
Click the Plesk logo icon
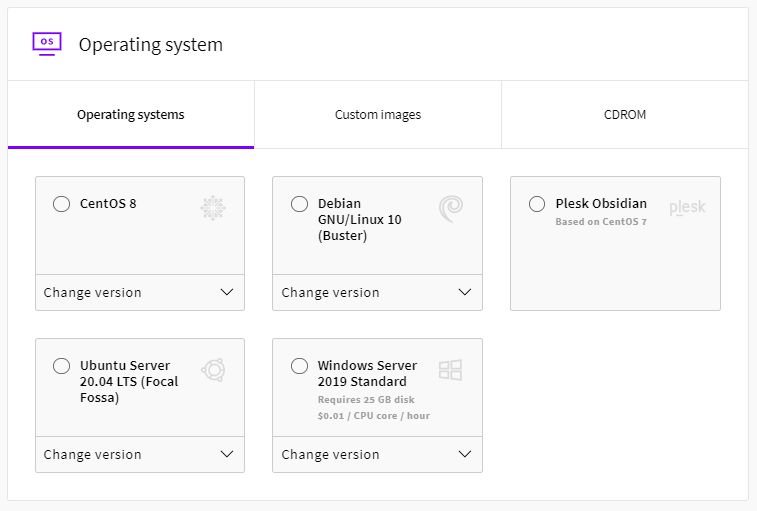point(687,208)
